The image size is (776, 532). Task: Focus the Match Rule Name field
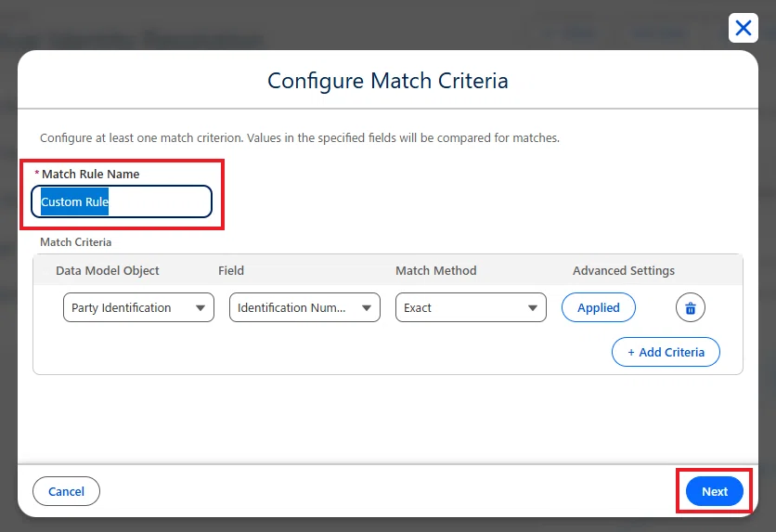pyautogui.click(x=122, y=201)
